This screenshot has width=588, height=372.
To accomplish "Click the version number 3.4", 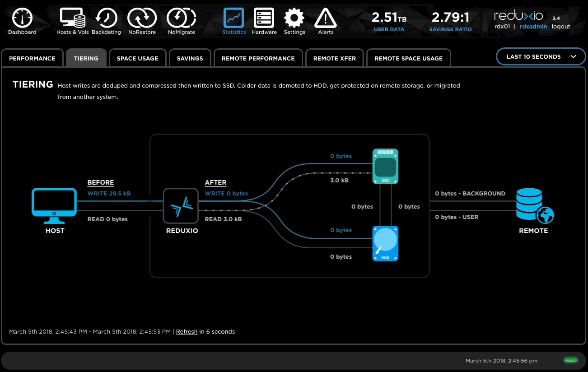I will tap(556, 19).
